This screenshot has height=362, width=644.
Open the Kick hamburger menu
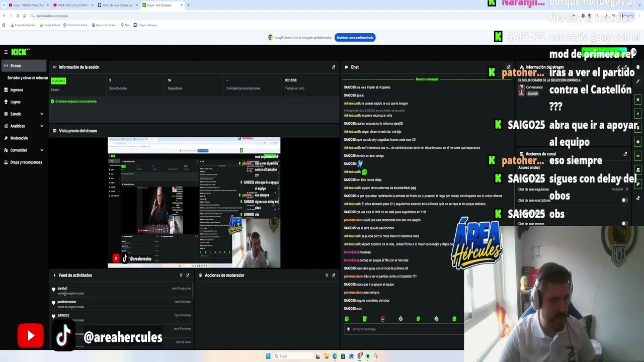coord(6,52)
